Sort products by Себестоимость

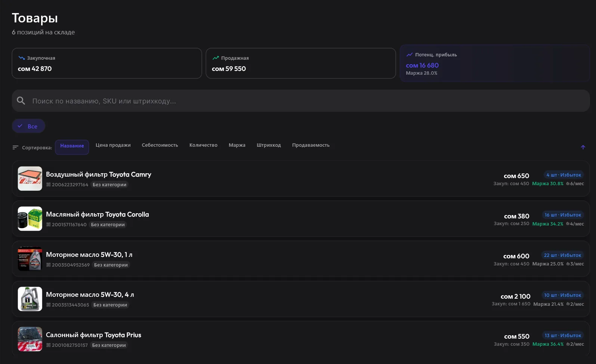tap(160, 145)
